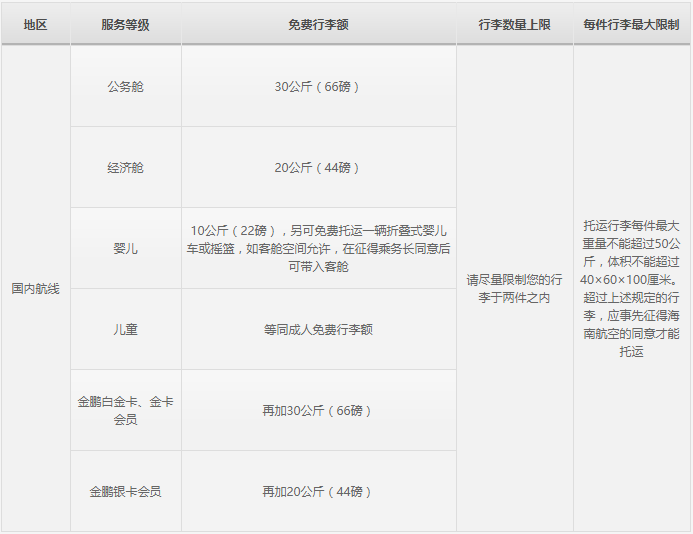Click the 金鹏银卡会员 cell

coord(126,491)
